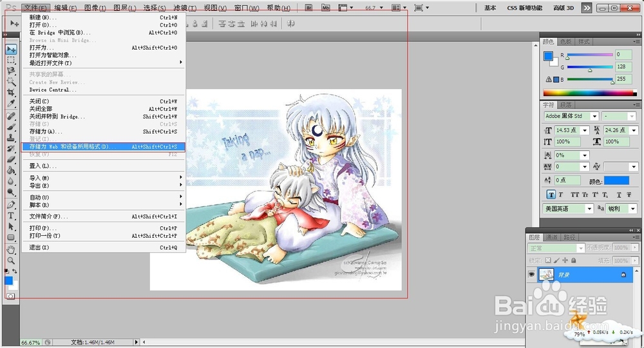Image resolution: width=644 pixels, height=348 pixels.
Task: Show more workspaces with >> button
Action: (x=587, y=8)
